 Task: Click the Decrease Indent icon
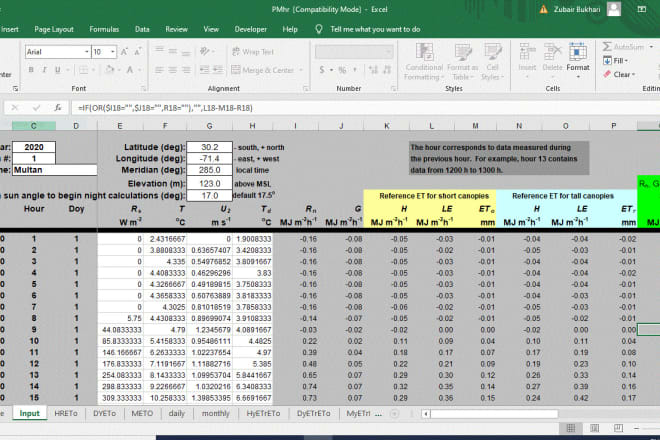click(x=205, y=70)
